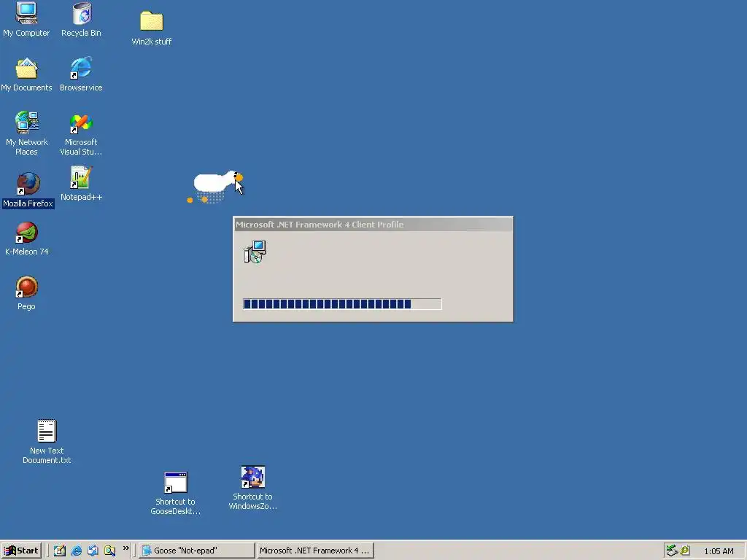Switch to Goose "Not-epad" taskbar button
The image size is (747, 560).
(197, 551)
